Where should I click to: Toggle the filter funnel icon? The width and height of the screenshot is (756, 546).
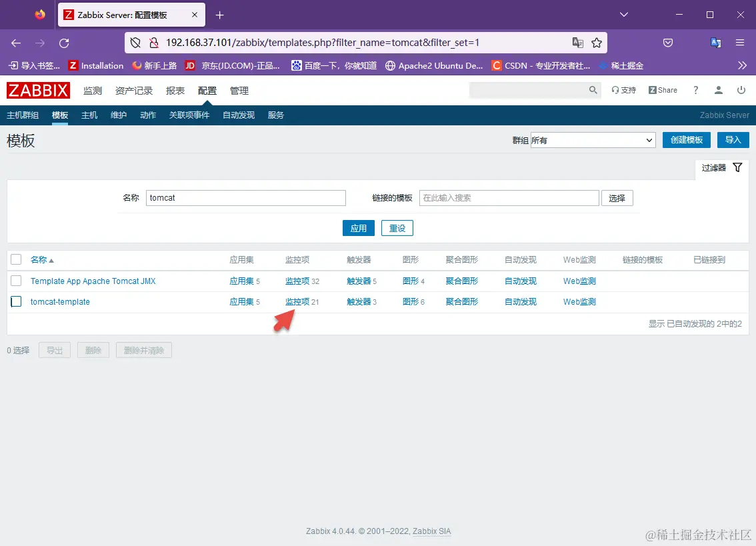click(x=738, y=167)
